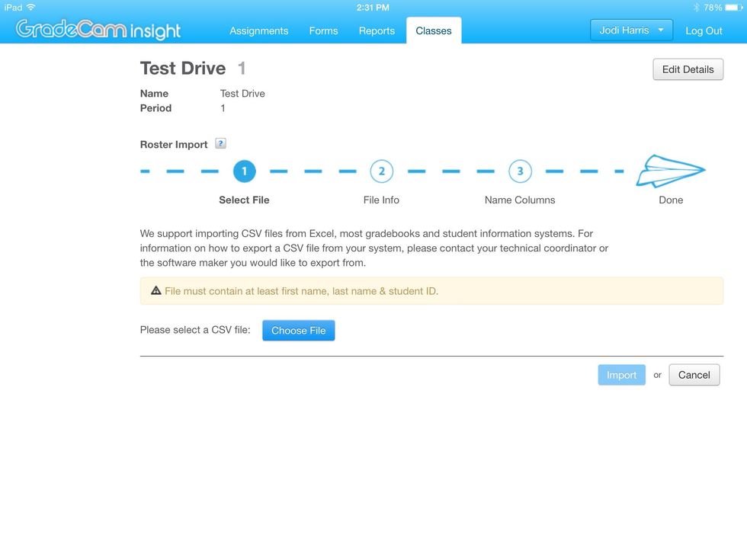Viewport: 747px width, 560px height.
Task: Click the Test Drive period value
Action: [223, 107]
